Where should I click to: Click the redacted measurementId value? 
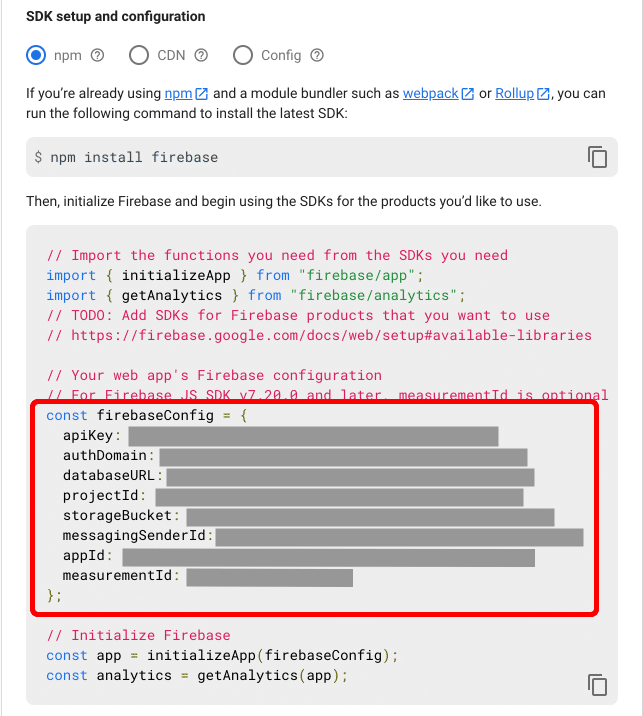pyautogui.click(x=269, y=577)
